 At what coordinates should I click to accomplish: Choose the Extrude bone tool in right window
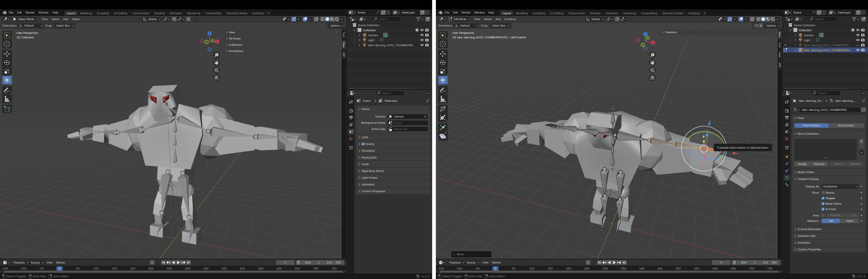pos(443,127)
